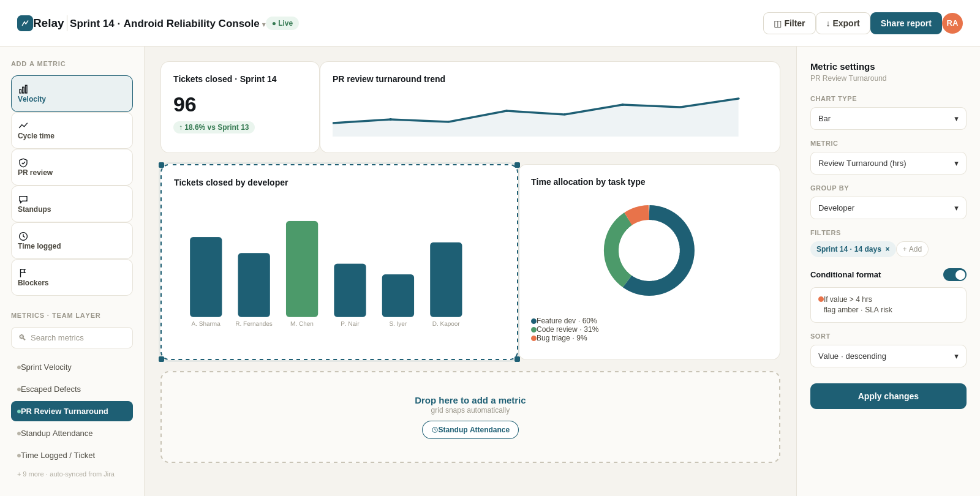The width and height of the screenshot is (980, 496).
Task: Open the Group by dropdown showing Developer
Action: click(x=888, y=208)
